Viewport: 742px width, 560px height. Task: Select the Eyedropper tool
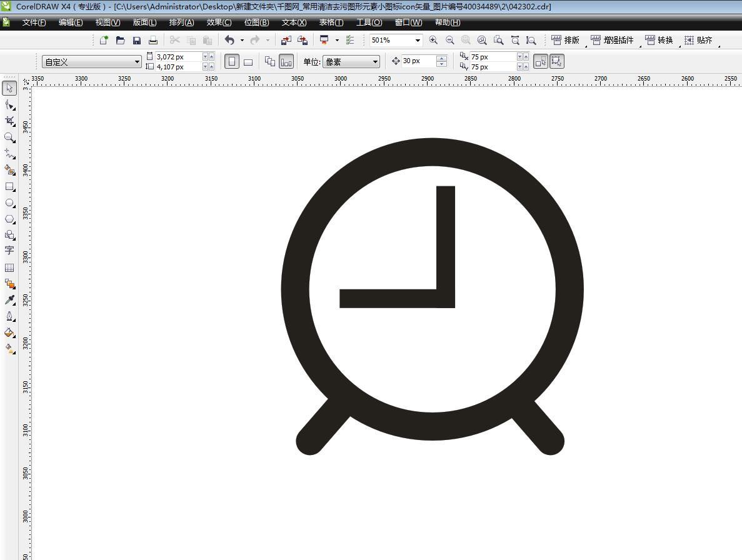click(x=9, y=300)
